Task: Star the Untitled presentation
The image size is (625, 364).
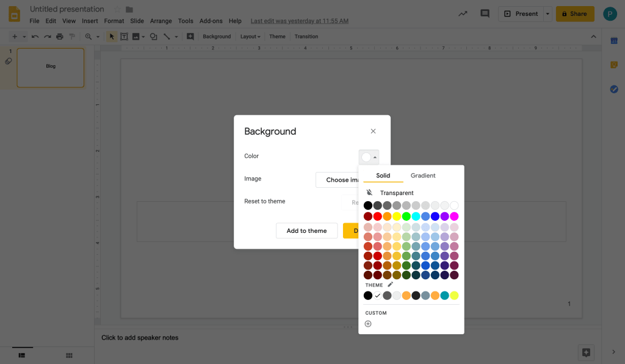Action: point(117,10)
